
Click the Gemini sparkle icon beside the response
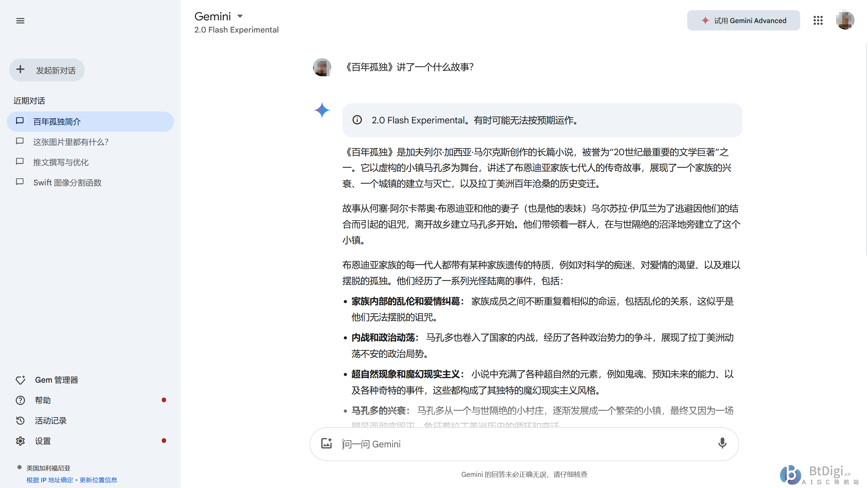pyautogui.click(x=322, y=110)
